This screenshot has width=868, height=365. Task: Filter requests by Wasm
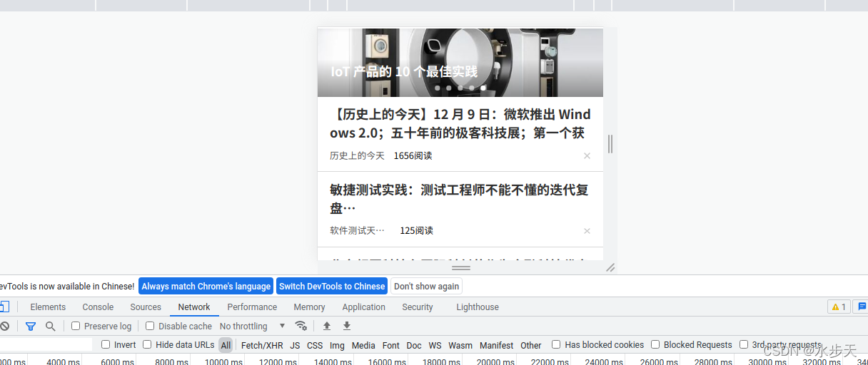click(x=460, y=345)
